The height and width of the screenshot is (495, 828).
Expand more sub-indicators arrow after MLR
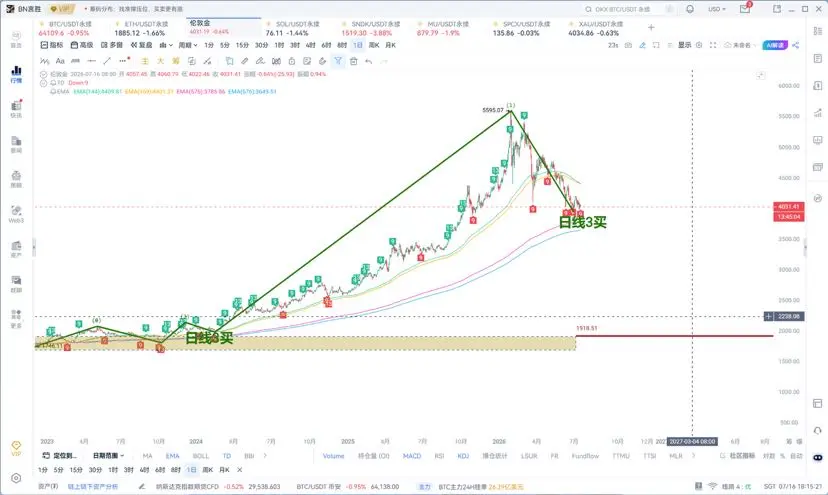tap(694, 456)
